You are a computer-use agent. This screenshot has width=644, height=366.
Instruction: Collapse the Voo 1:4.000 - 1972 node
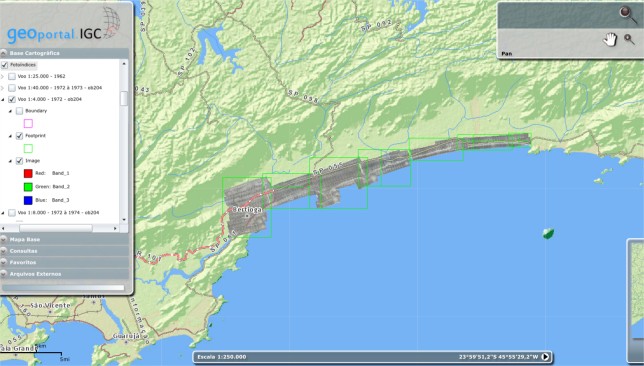pyautogui.click(x=2, y=99)
